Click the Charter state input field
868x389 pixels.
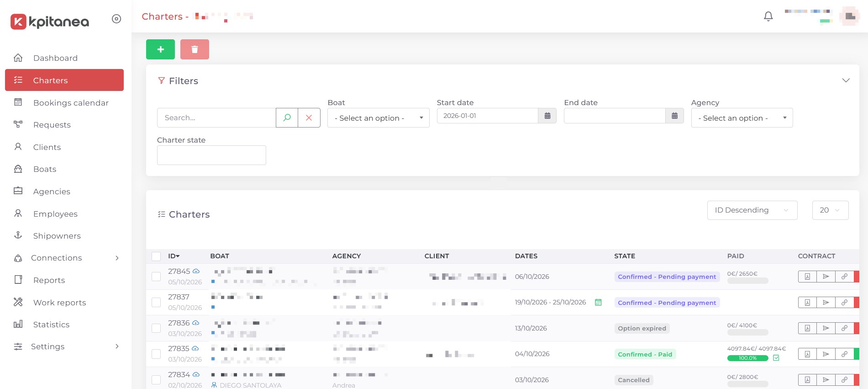pos(211,155)
